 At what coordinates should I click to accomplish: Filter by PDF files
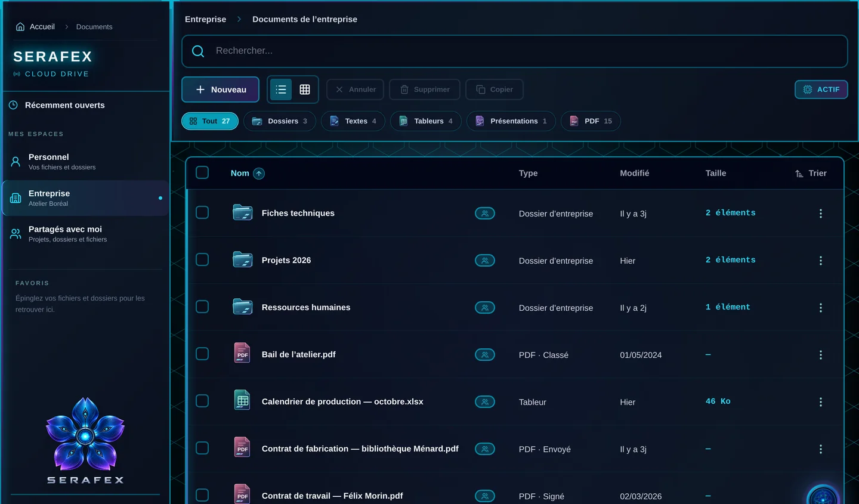591,121
